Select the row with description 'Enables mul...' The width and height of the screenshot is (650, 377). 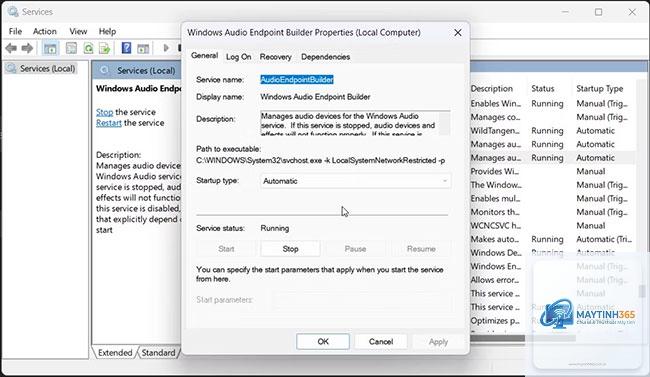click(553, 199)
